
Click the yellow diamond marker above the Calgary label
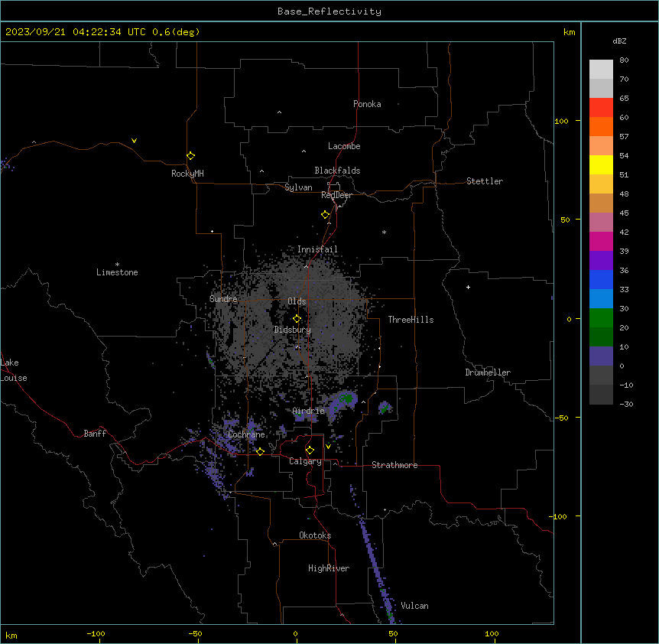click(310, 450)
